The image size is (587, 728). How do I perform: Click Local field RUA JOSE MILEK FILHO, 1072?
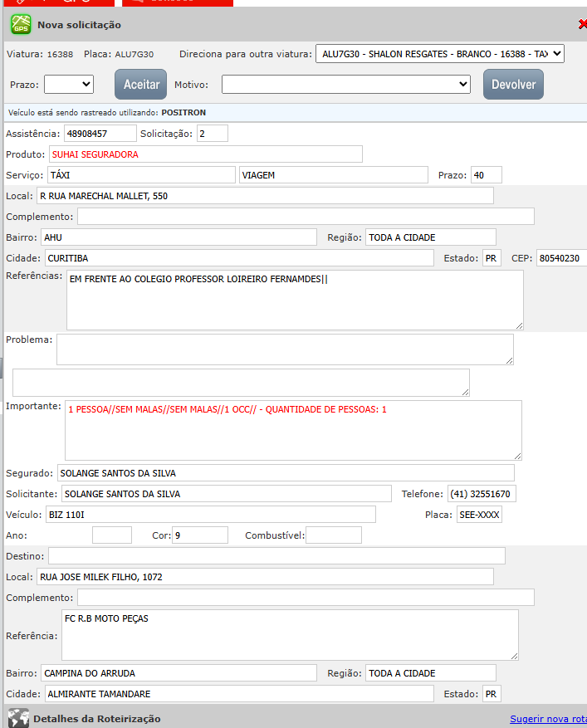(265, 577)
